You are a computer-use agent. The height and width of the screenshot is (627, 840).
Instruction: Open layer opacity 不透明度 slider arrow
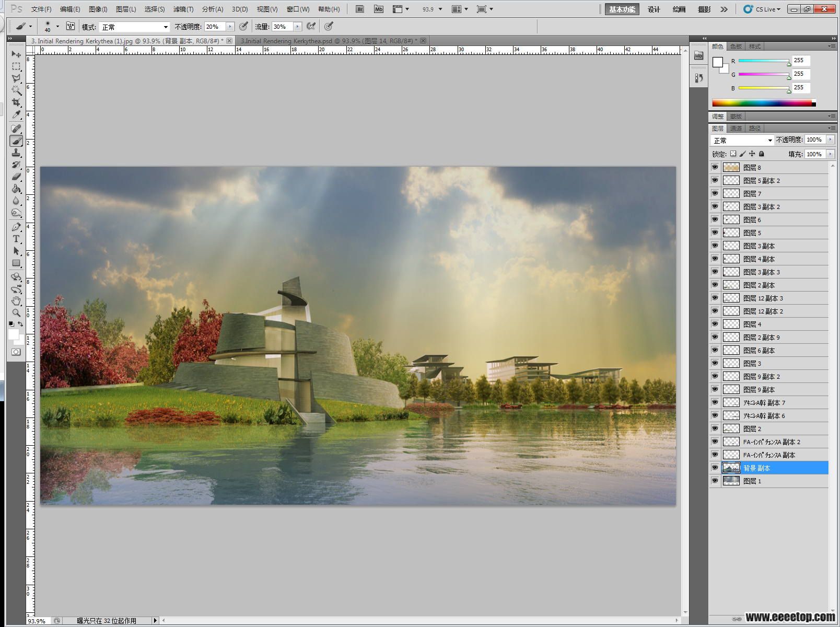click(830, 140)
